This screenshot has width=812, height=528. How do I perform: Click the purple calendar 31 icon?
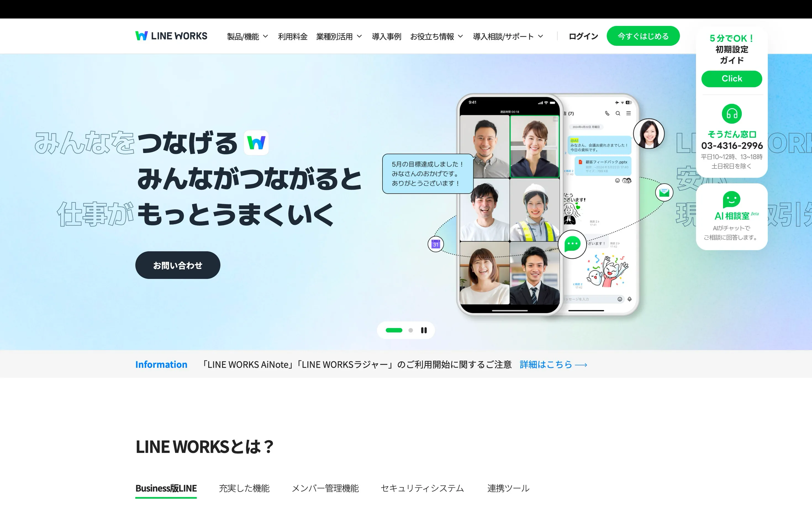pyautogui.click(x=436, y=244)
